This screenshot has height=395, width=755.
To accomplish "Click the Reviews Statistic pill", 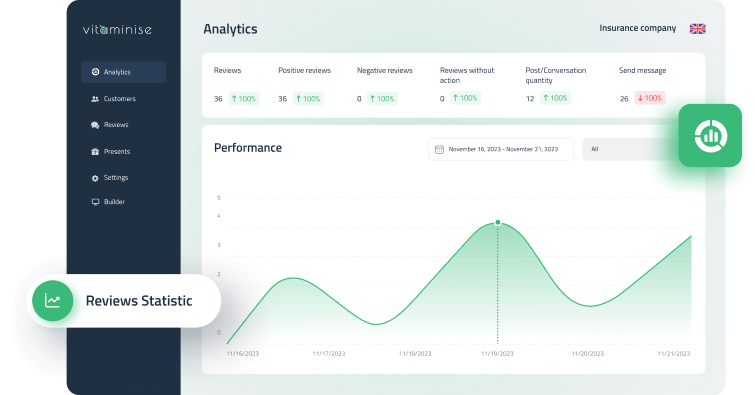I will 124,301.
